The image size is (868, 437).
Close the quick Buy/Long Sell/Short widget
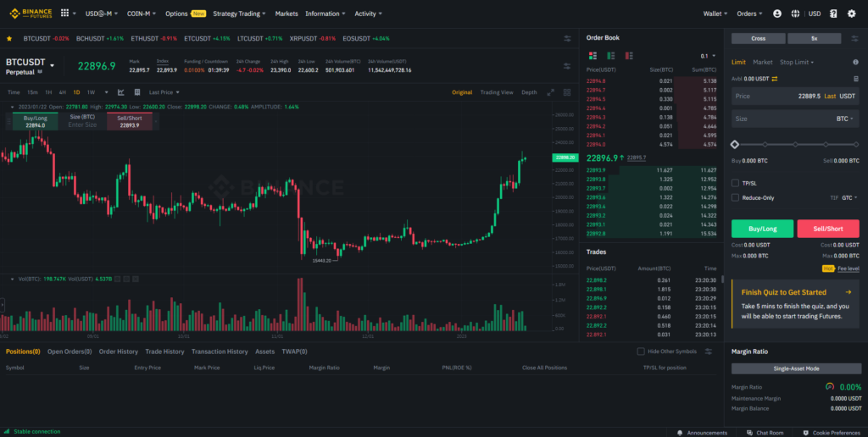(156, 121)
